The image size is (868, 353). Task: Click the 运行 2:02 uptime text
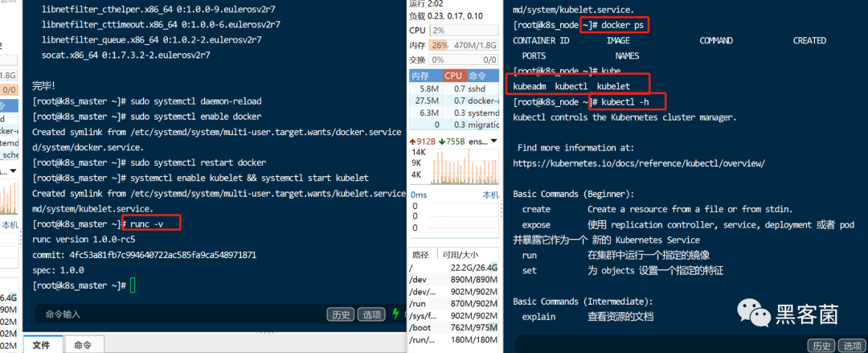point(428,4)
